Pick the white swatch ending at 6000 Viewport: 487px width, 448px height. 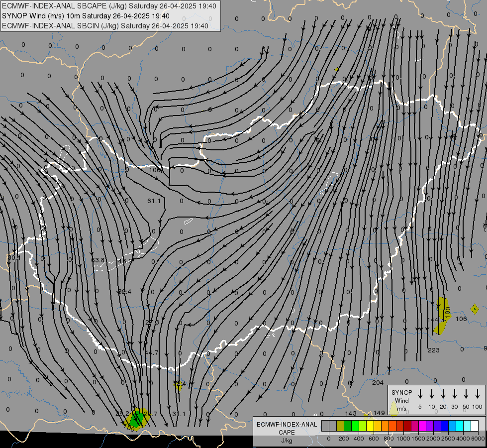pyautogui.click(x=474, y=426)
